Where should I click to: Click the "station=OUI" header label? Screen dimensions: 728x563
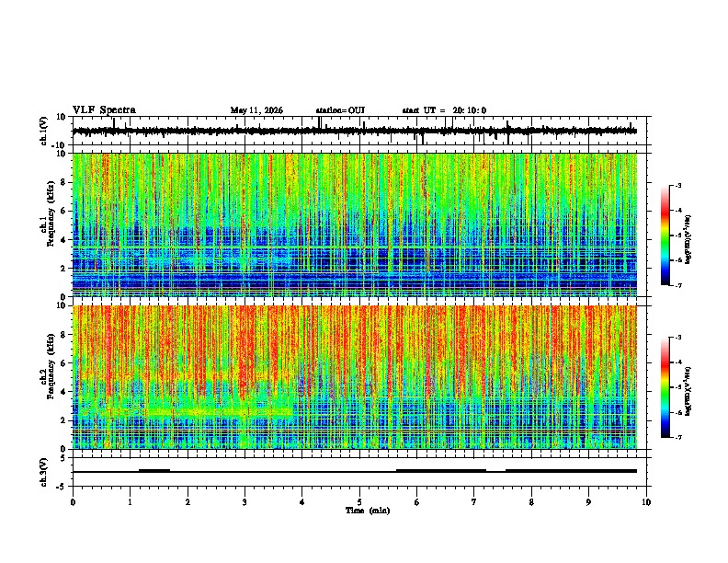point(340,110)
